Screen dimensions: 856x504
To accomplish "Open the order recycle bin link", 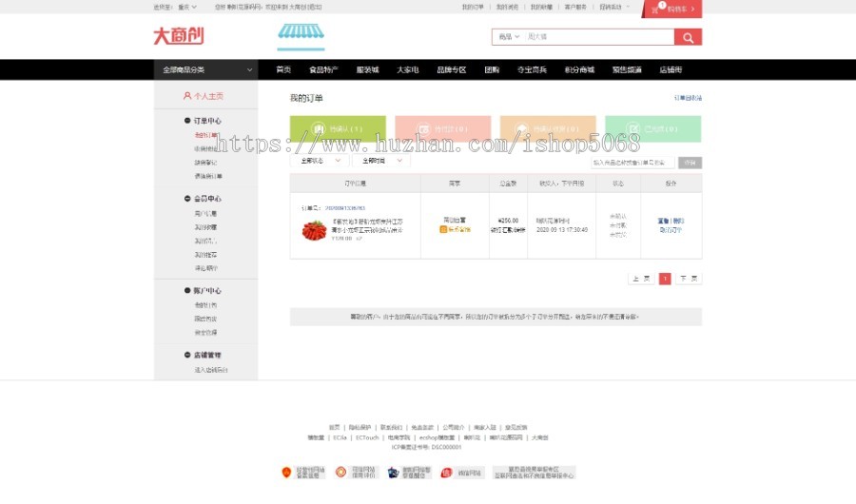I will click(688, 98).
